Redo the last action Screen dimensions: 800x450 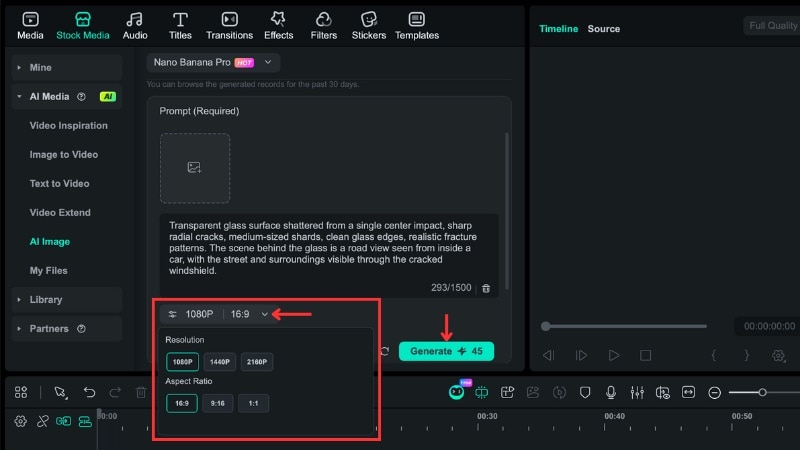click(x=115, y=392)
